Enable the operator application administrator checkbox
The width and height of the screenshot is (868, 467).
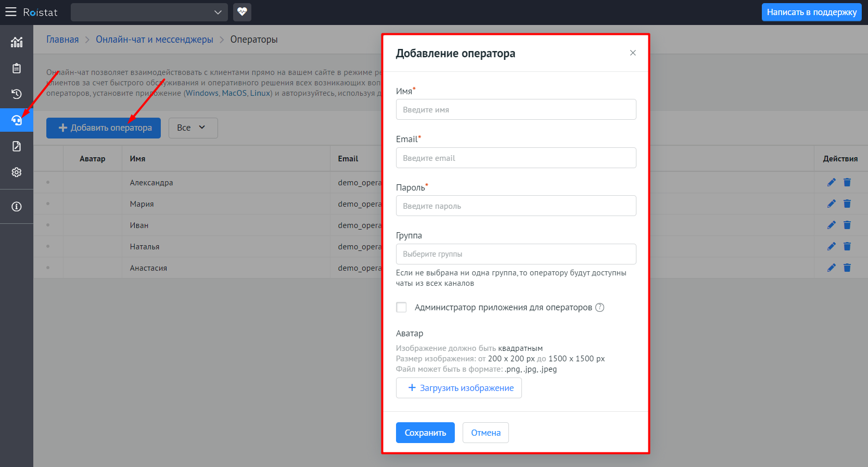(x=401, y=307)
